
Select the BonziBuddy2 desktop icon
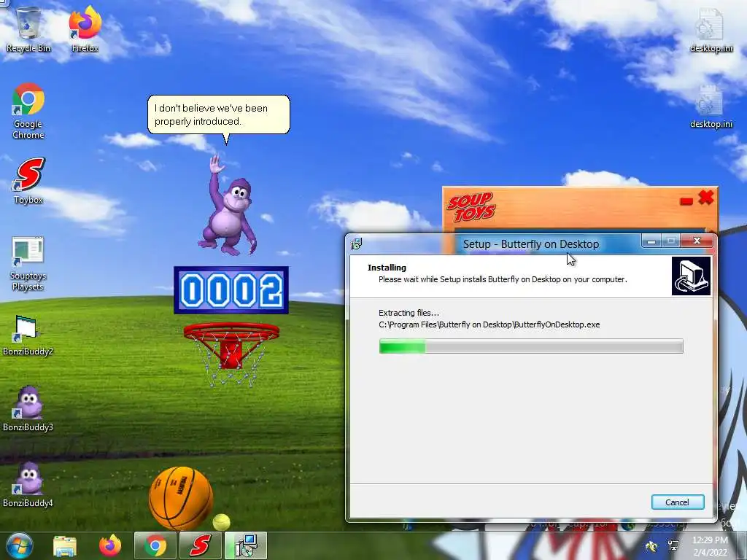28,335
